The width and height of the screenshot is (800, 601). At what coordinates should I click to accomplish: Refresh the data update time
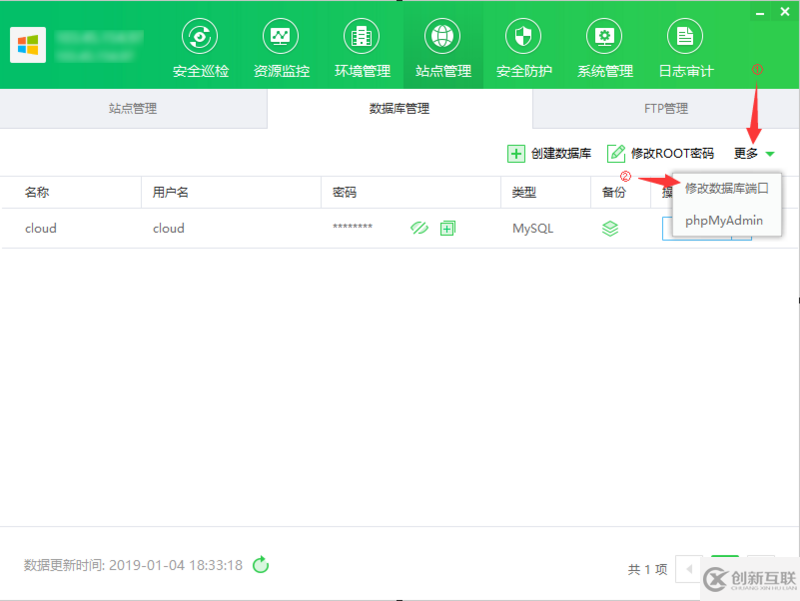coord(261,565)
